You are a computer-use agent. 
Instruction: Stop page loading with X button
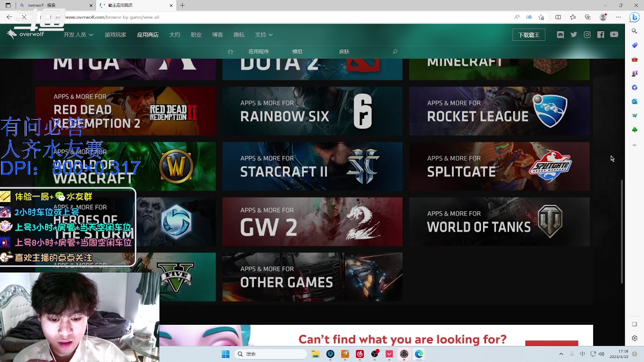click(x=24, y=17)
